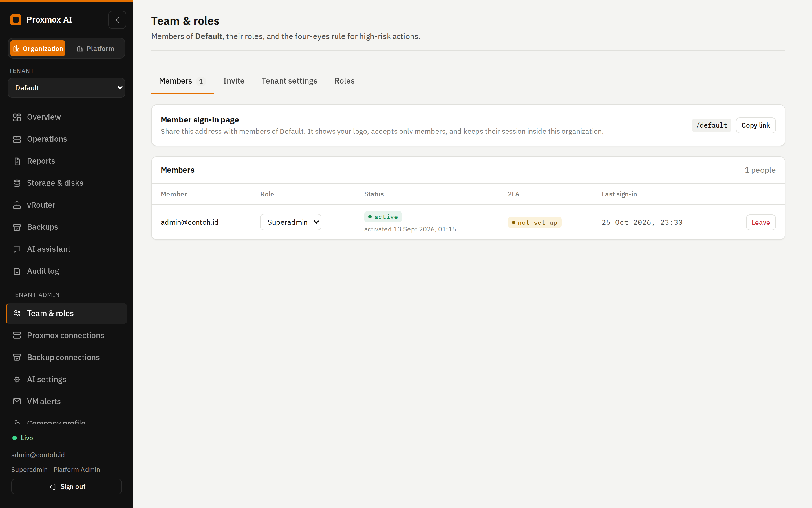812x508 pixels.
Task: Click the Live status indicator
Action: pos(23,438)
